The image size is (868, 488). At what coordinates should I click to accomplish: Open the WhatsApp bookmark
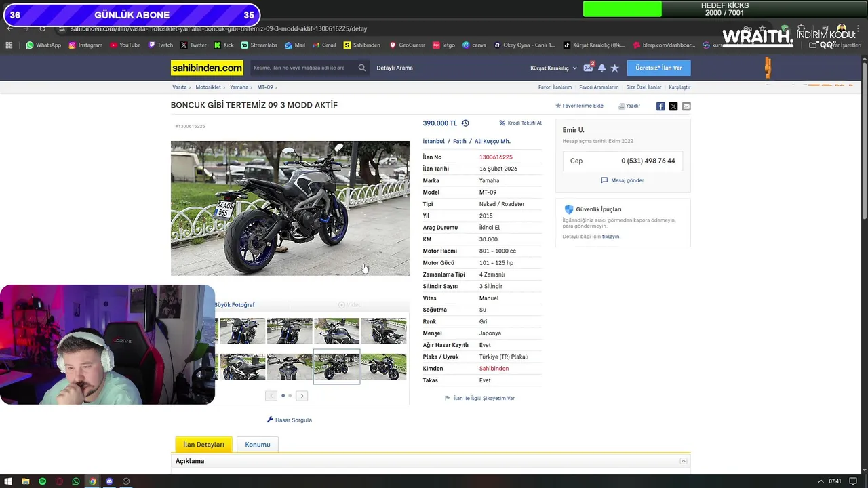click(43, 45)
